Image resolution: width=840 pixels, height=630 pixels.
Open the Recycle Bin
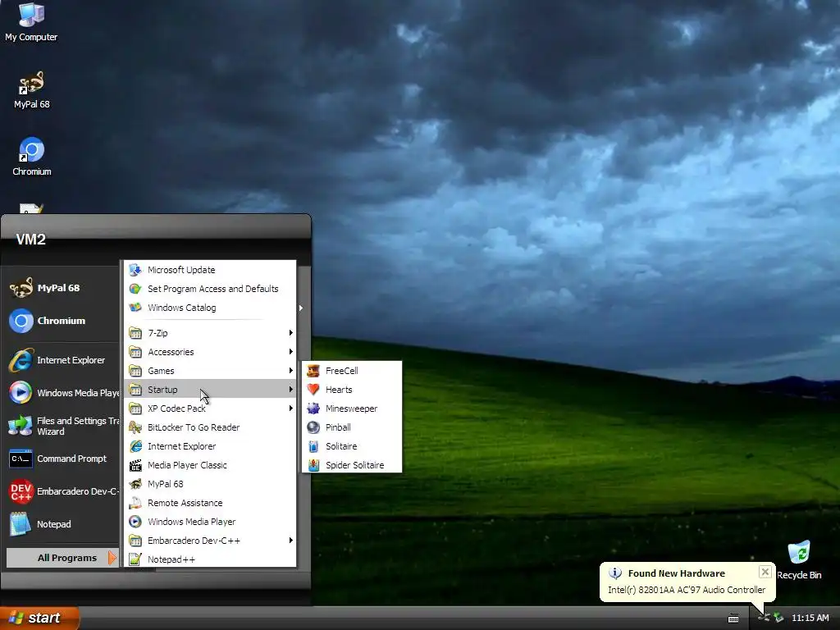point(799,560)
